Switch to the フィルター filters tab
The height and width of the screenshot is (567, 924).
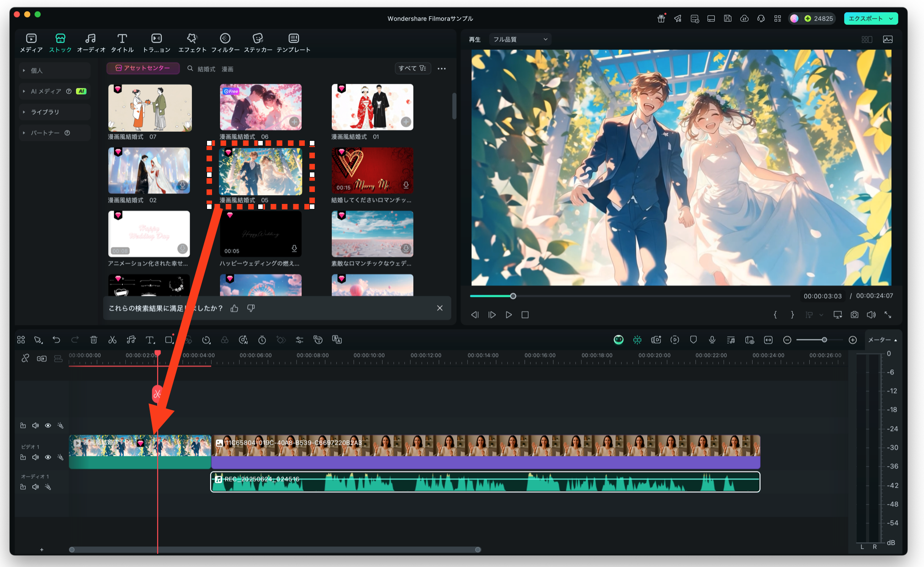[x=225, y=43]
